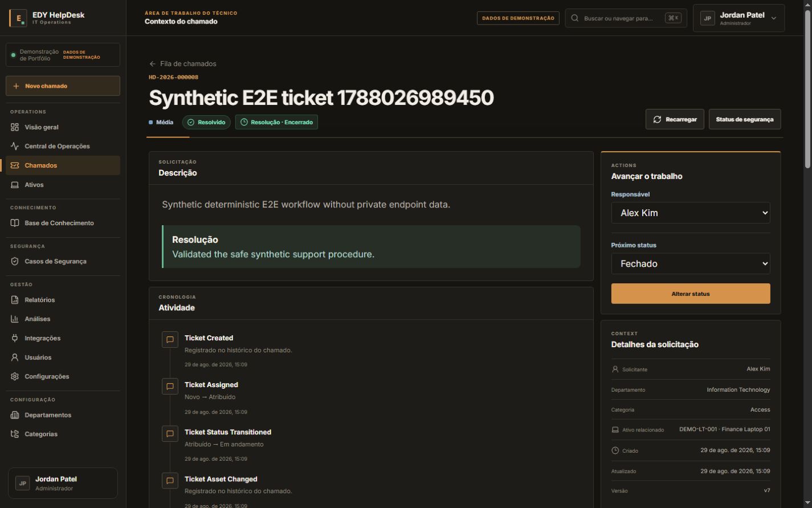
Task: Click the back arrow beside Fila de chamados
Action: click(x=152, y=64)
